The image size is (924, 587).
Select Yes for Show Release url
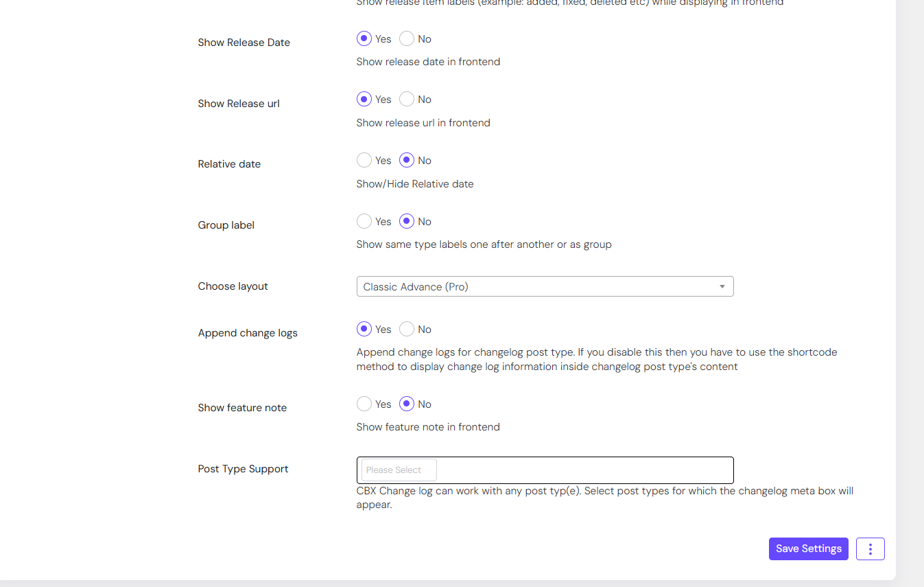(364, 99)
